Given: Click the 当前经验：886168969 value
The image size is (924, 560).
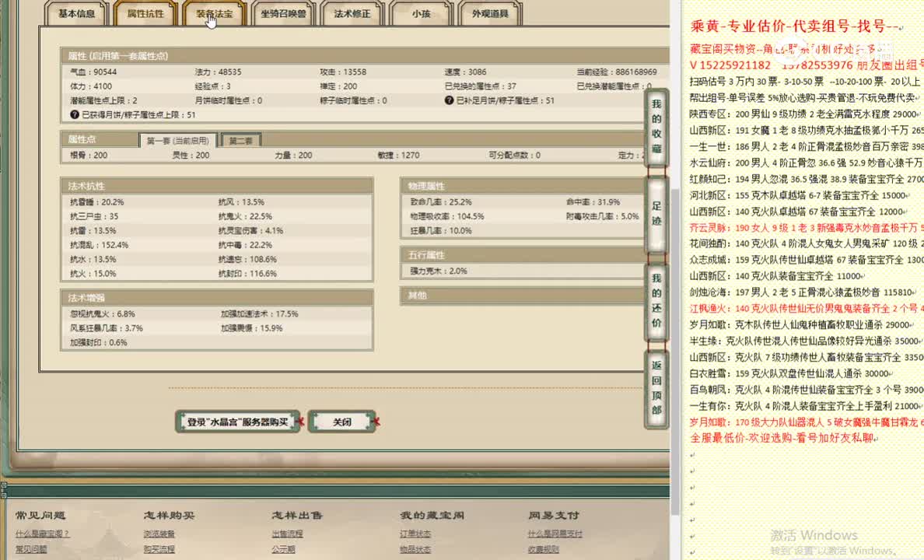Looking at the screenshot, I should click(617, 72).
